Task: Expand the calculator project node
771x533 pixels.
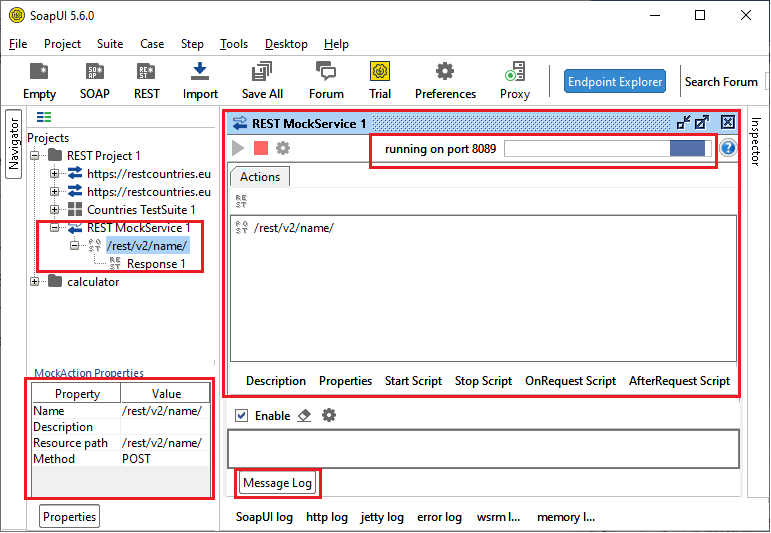Action: [x=34, y=282]
